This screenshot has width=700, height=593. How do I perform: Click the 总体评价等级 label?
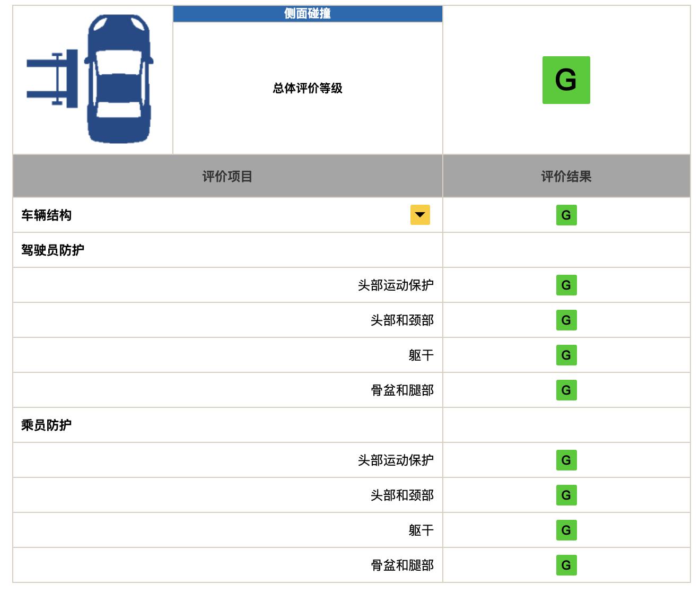(x=308, y=88)
